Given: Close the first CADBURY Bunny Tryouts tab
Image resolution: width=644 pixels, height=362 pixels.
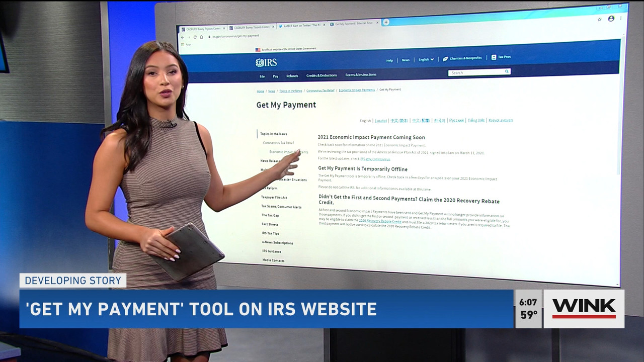Looking at the screenshot, I should [x=224, y=28].
